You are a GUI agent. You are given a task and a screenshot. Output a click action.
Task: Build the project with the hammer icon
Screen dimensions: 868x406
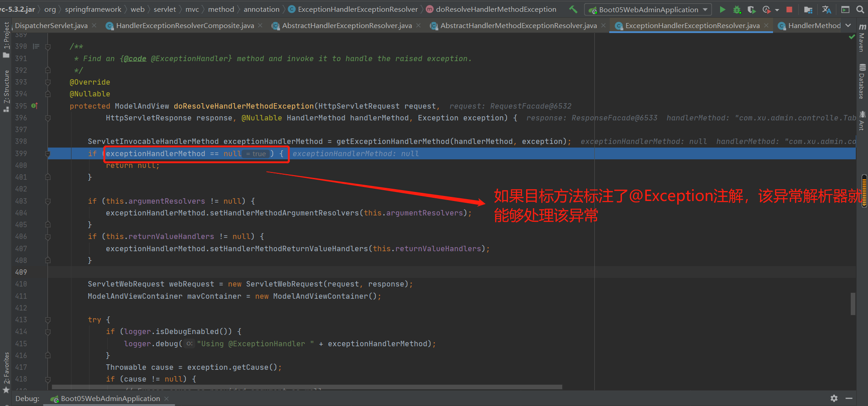[x=573, y=9]
